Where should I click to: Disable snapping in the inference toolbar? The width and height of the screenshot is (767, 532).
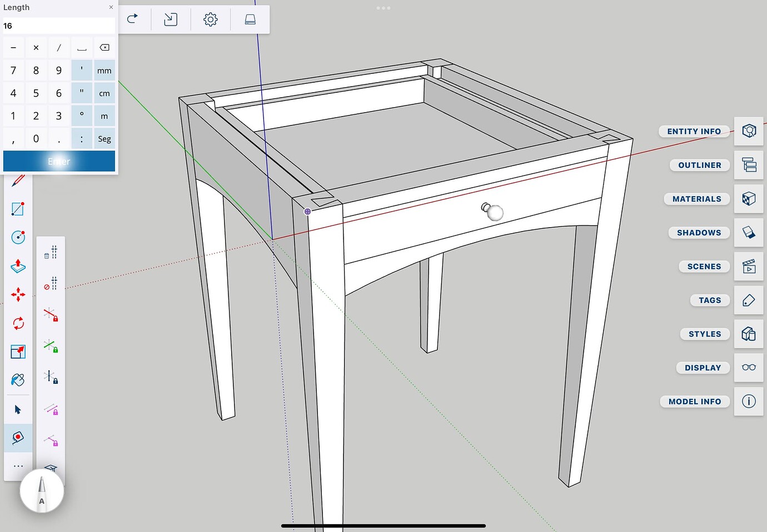[51, 284]
